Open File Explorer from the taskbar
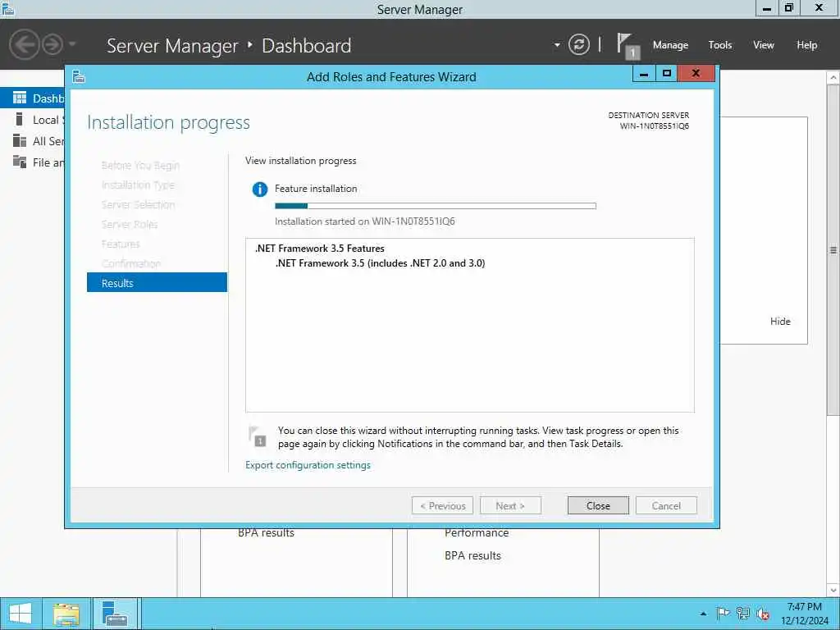Image resolution: width=840 pixels, height=630 pixels. pyautogui.click(x=66, y=614)
